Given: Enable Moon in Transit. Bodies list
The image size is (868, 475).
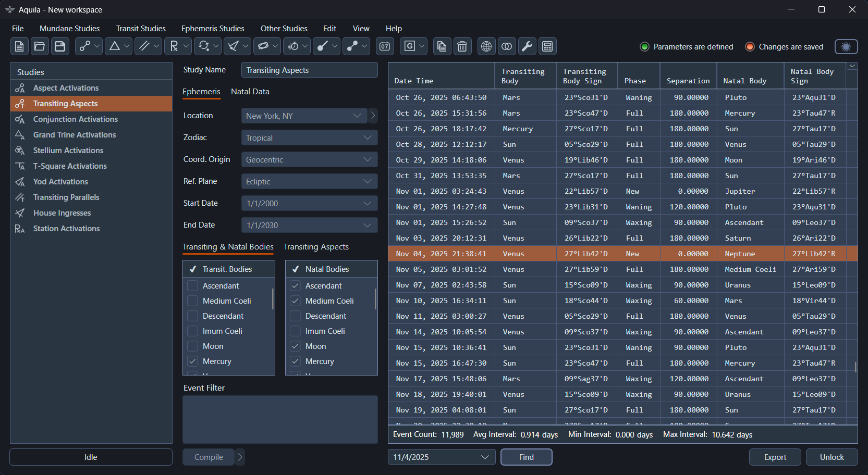Looking at the screenshot, I should click(x=193, y=346).
